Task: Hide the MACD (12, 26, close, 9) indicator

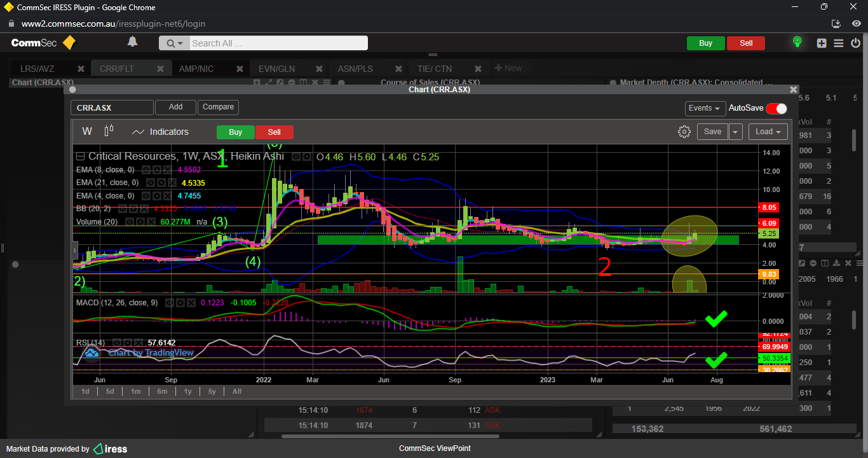Action: pos(170,302)
